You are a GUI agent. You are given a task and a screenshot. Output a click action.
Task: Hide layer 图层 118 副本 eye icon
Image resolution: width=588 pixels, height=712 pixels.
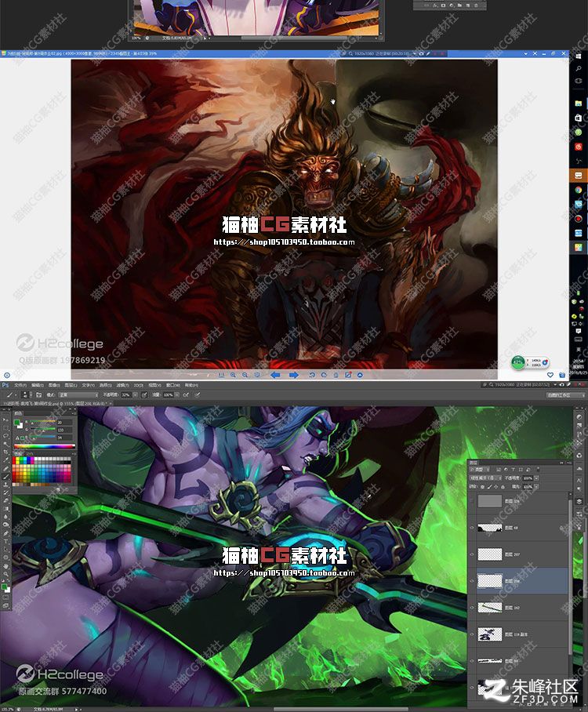click(472, 634)
